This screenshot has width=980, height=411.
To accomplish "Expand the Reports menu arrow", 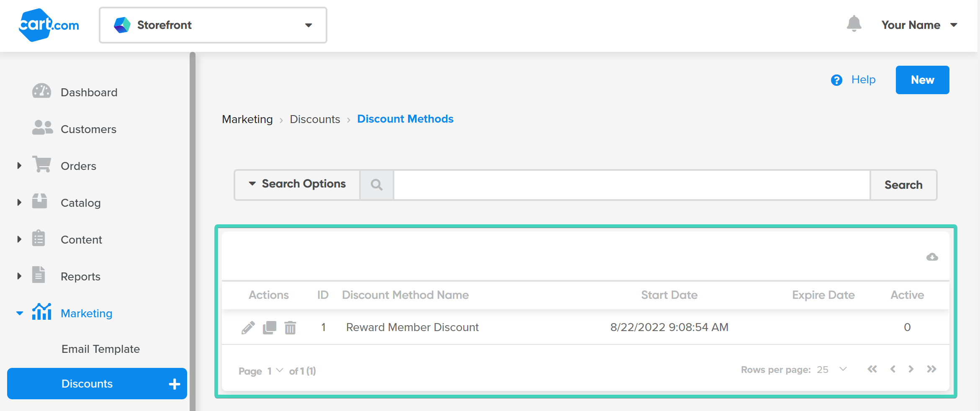I will (x=19, y=276).
